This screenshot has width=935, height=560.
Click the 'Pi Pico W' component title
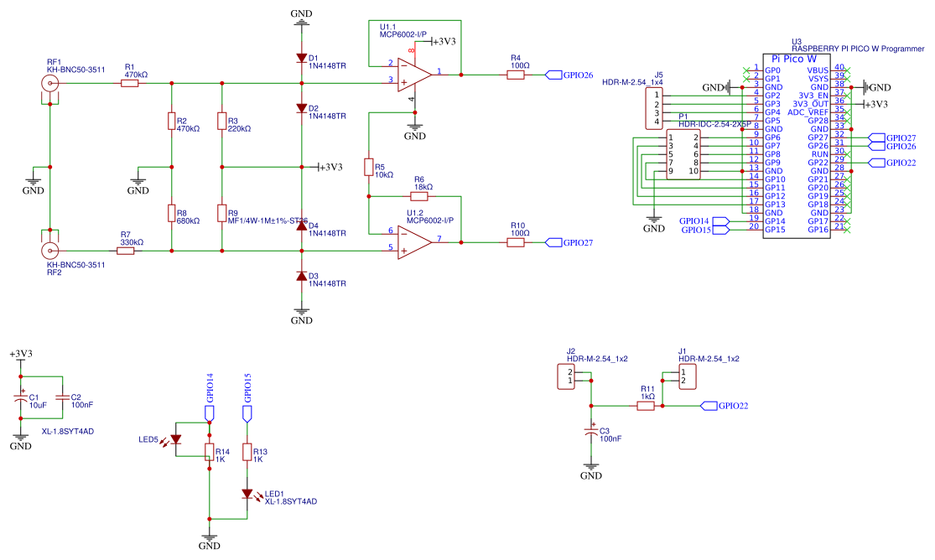click(793, 59)
